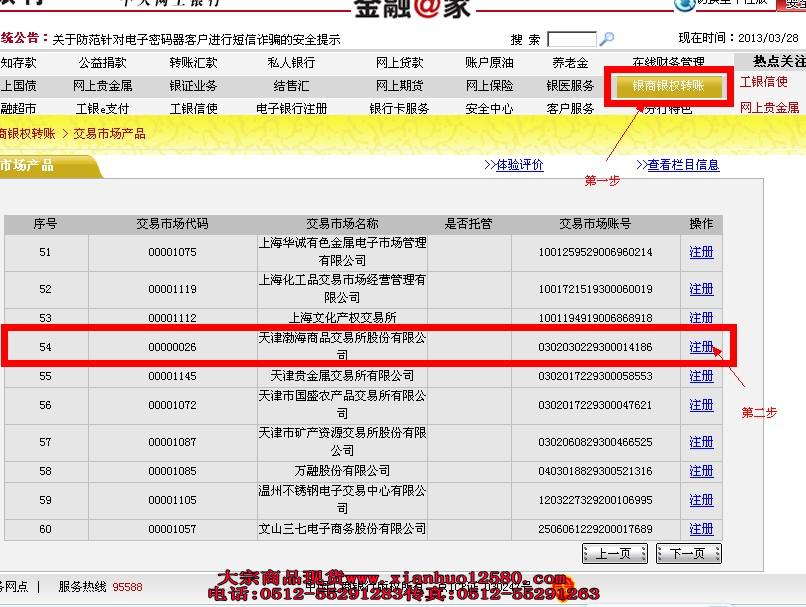Viewport: 806px width, 607px height.
Task: Open 公益捐款 menu item
Action: [x=103, y=63]
